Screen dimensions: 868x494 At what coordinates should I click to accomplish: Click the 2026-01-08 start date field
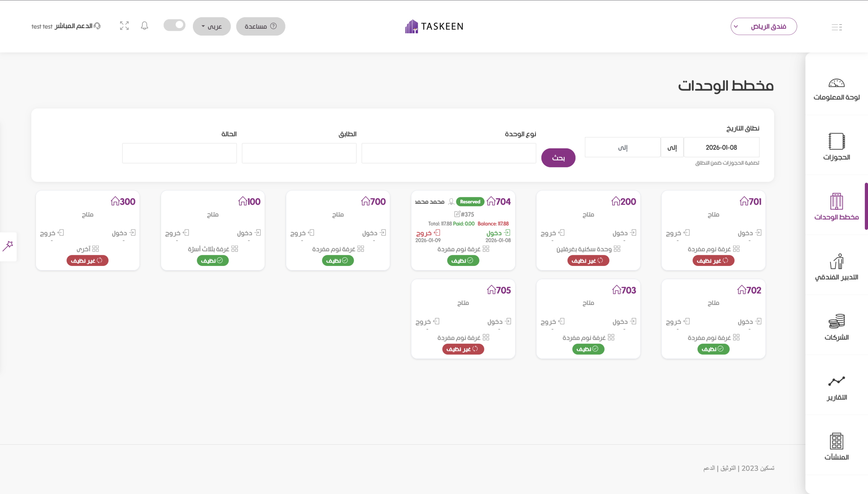click(721, 148)
